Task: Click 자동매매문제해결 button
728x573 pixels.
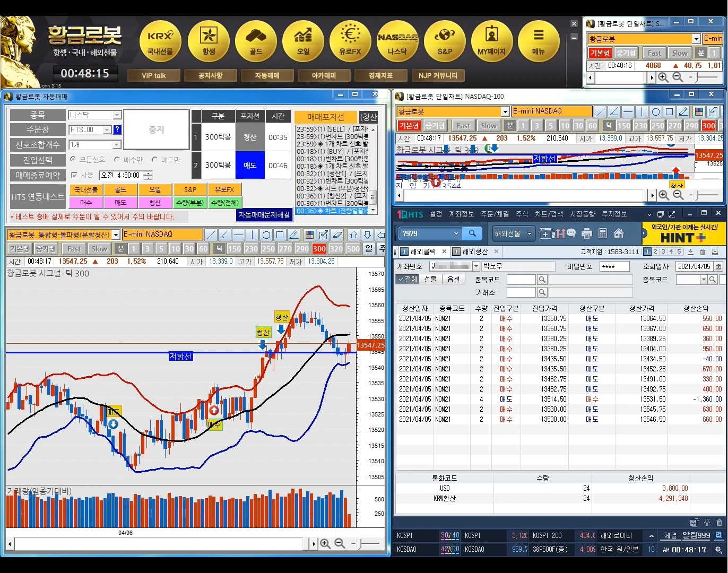Action: [264, 215]
